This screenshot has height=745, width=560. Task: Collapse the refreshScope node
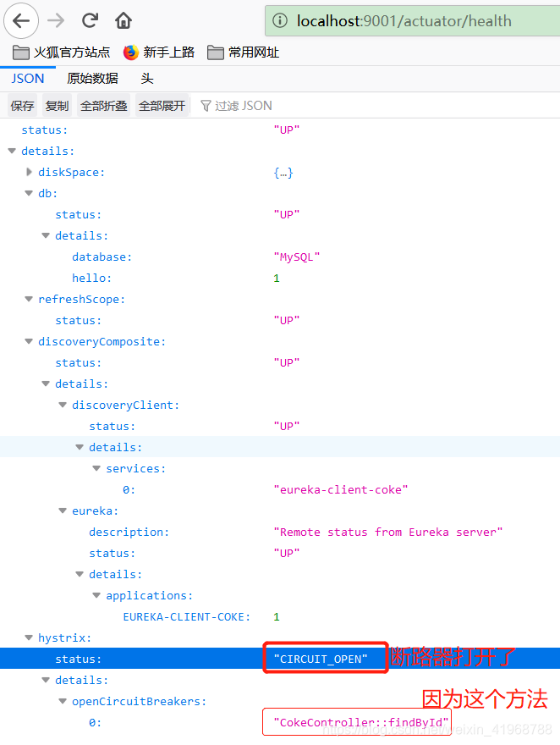29,300
